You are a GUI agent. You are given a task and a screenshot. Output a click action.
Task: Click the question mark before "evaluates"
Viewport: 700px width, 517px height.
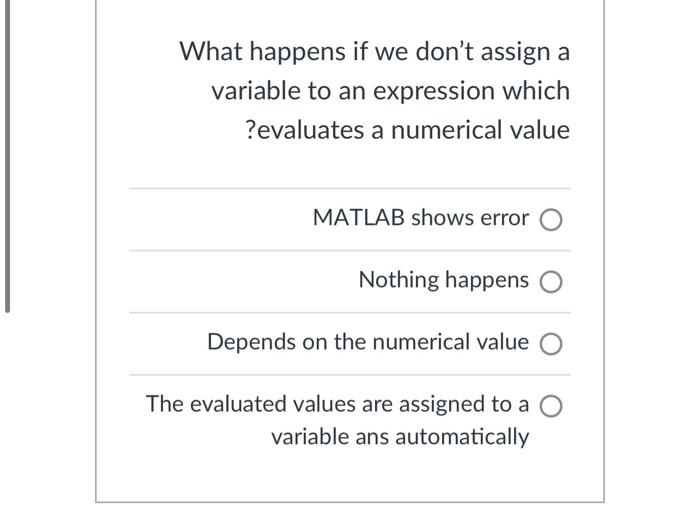pyautogui.click(x=251, y=130)
